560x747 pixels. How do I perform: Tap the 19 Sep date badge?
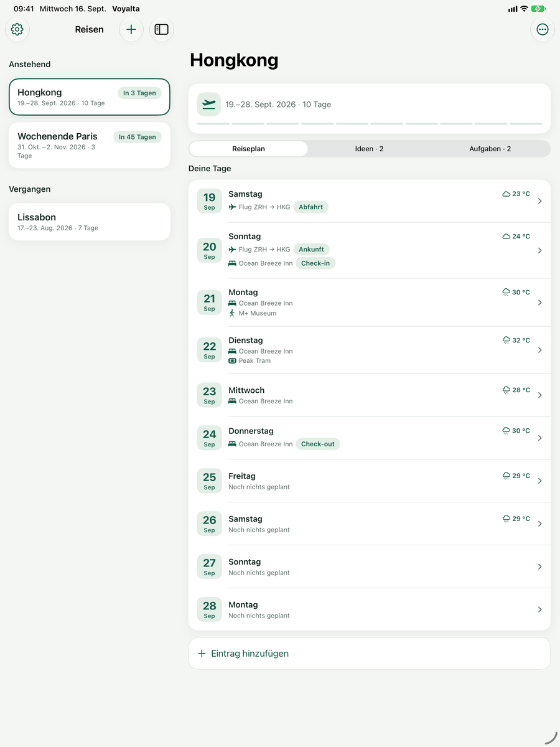209,201
